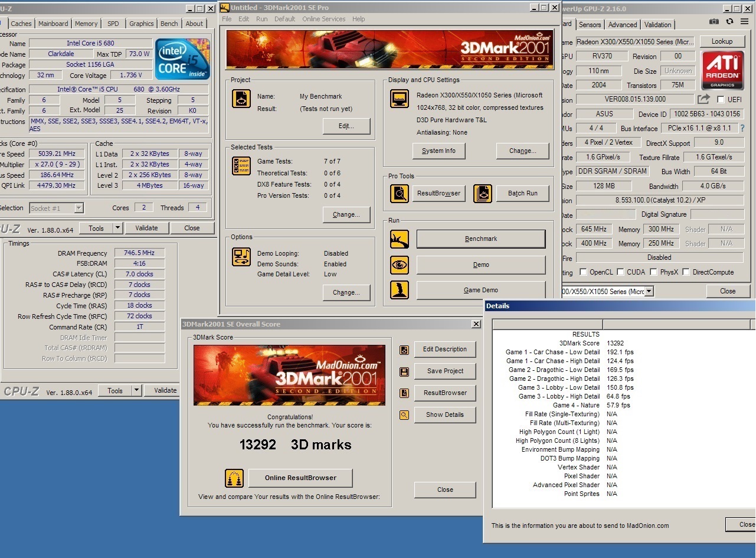The height and width of the screenshot is (558, 756).
Task: Switch to the Mainboard tab in CPU-Z
Action: coord(53,24)
